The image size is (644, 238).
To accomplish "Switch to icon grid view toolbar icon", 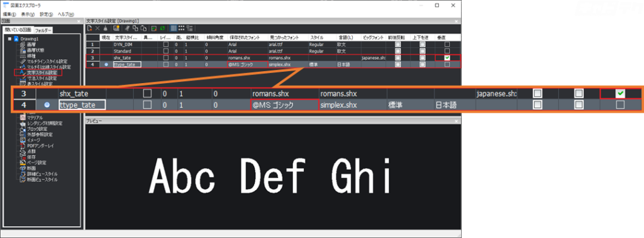I will pos(181,28).
